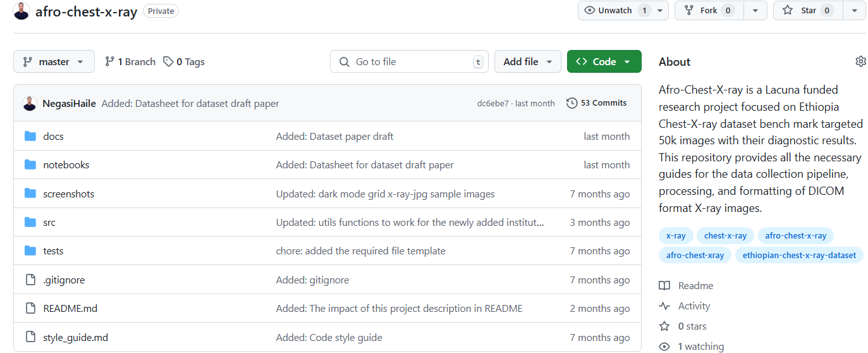Open the docs folder
Viewport: 868px width, 353px height.
[53, 136]
